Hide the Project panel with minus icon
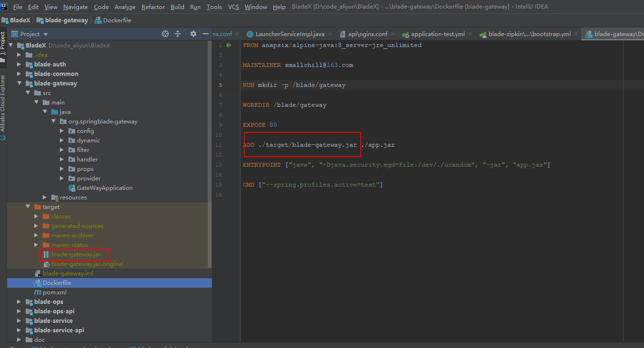 (206, 34)
